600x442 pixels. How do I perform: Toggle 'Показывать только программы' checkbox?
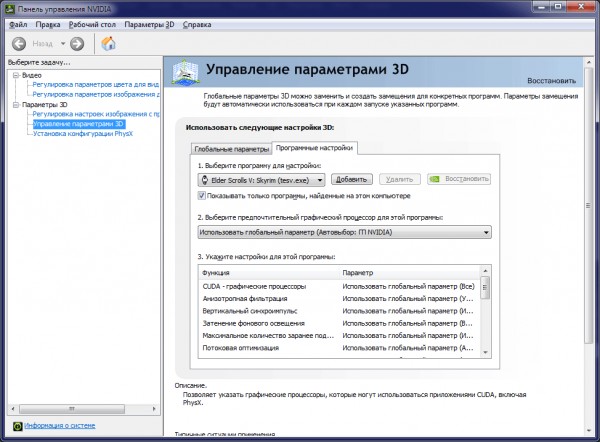tap(202, 196)
